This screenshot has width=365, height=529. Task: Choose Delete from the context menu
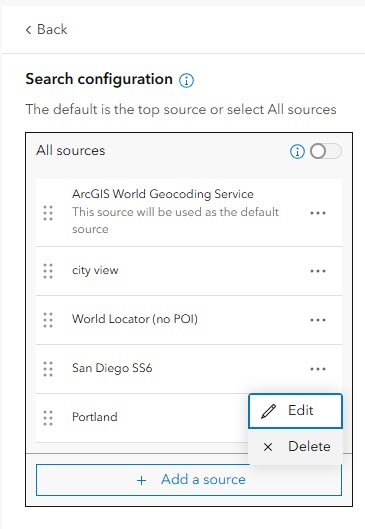296,447
